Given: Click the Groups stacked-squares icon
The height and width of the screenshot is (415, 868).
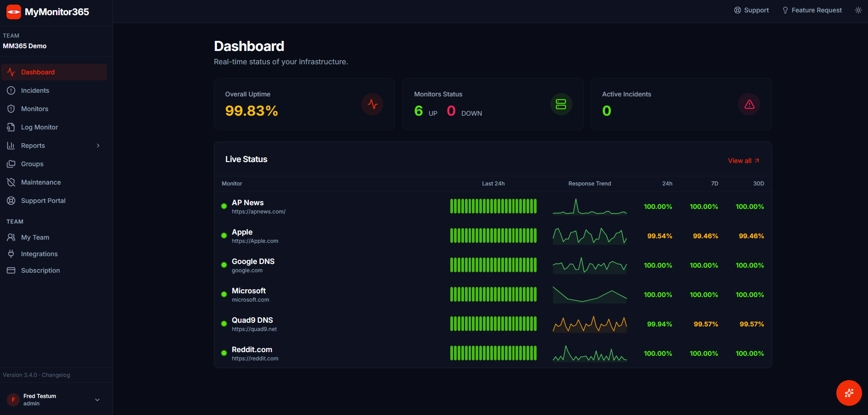Looking at the screenshot, I should point(11,164).
